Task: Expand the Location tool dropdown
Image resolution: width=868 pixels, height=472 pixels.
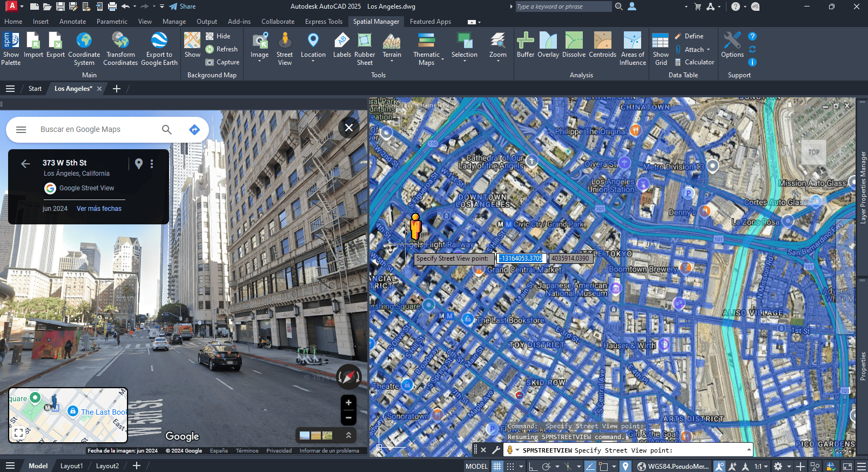Action: [313, 61]
